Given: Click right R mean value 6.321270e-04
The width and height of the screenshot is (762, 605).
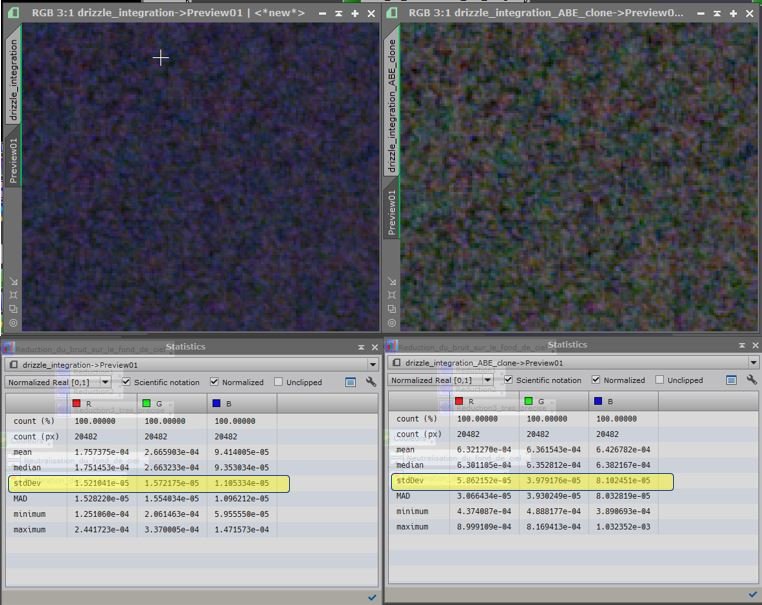Looking at the screenshot, I should click(484, 449).
